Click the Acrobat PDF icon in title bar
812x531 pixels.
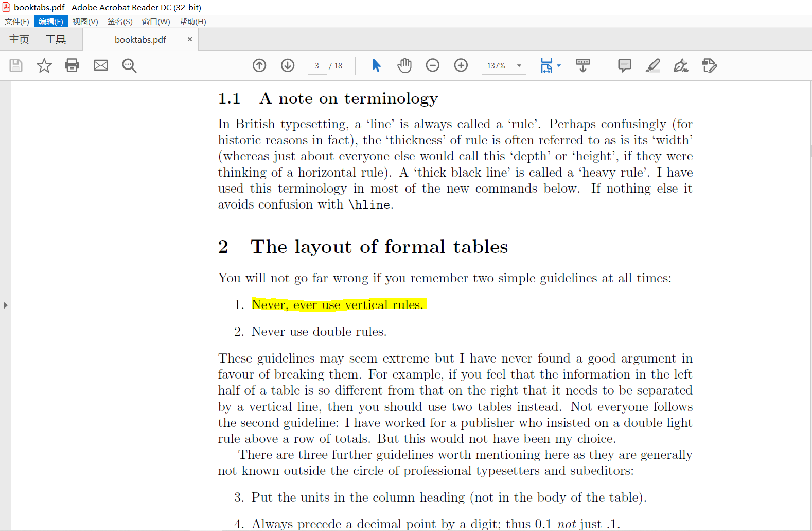[6, 7]
